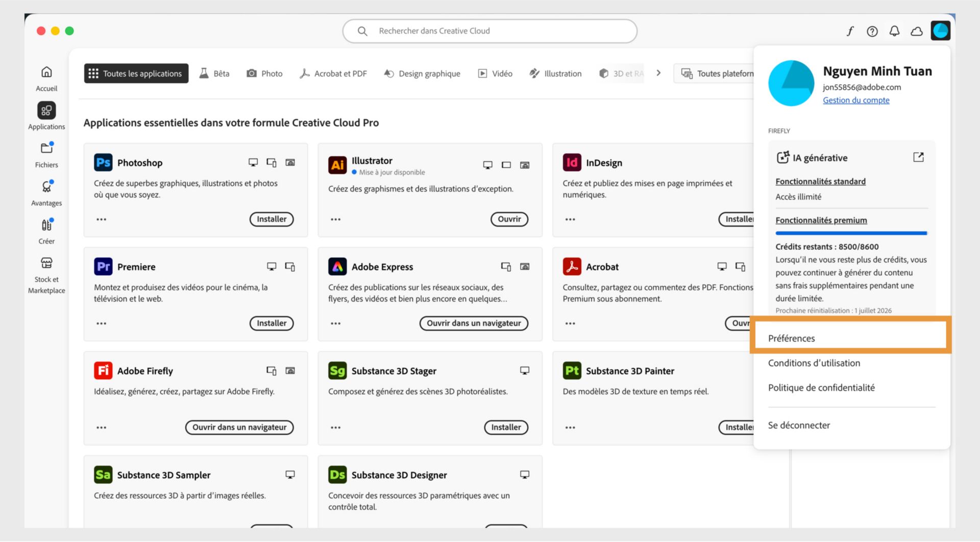Install Substance 3D Stager
This screenshot has height=542, width=980.
(506, 427)
